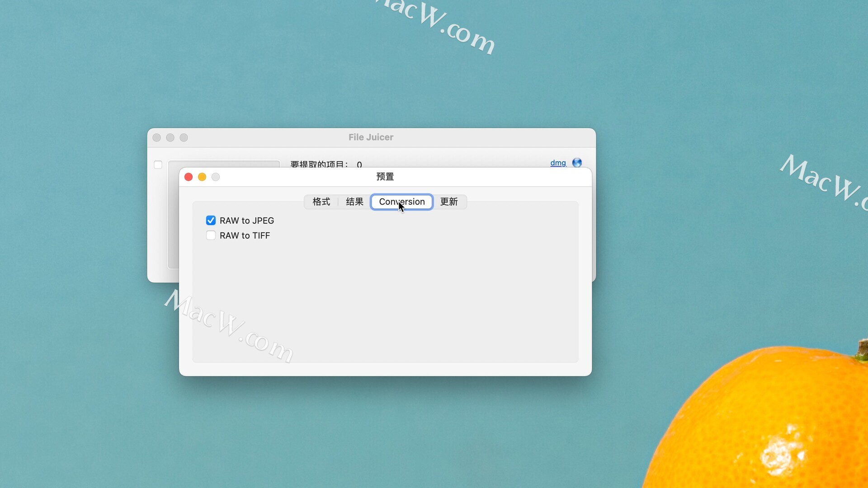Tick the checkbox in the File Juicer window
The image size is (868, 488).
coord(158,165)
